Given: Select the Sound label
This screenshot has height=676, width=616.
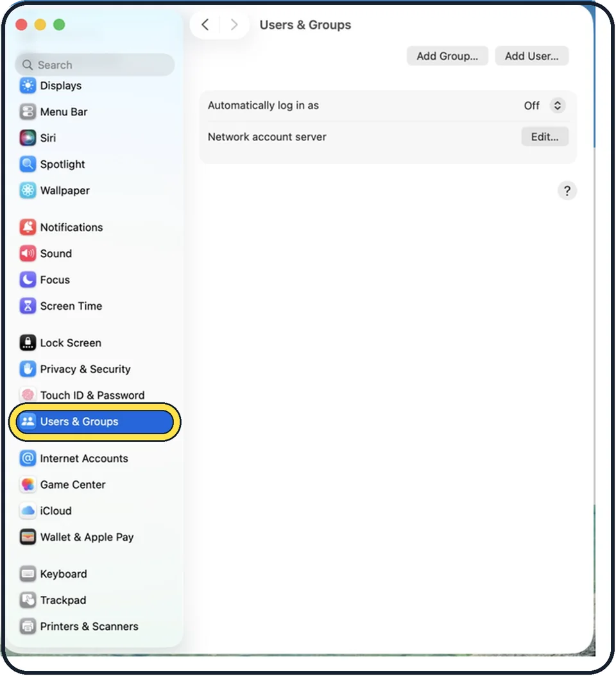Looking at the screenshot, I should (x=56, y=253).
